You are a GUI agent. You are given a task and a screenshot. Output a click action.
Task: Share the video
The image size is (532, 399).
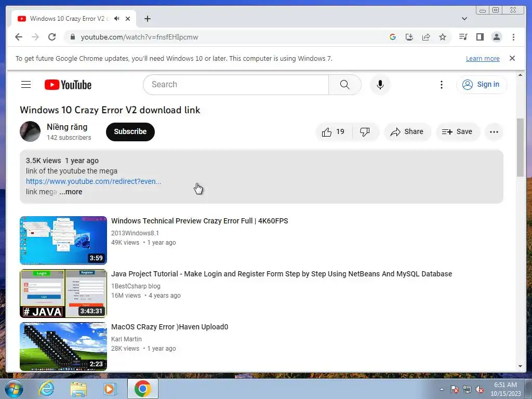coord(407,131)
